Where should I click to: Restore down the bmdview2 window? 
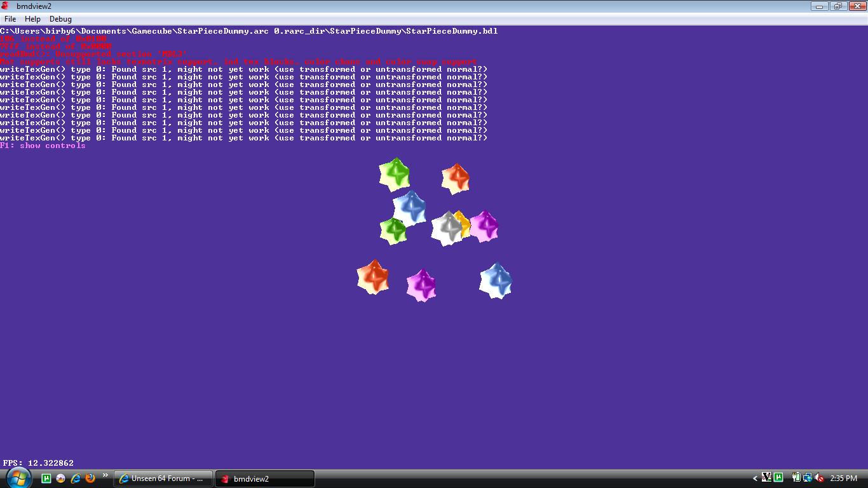[837, 6]
